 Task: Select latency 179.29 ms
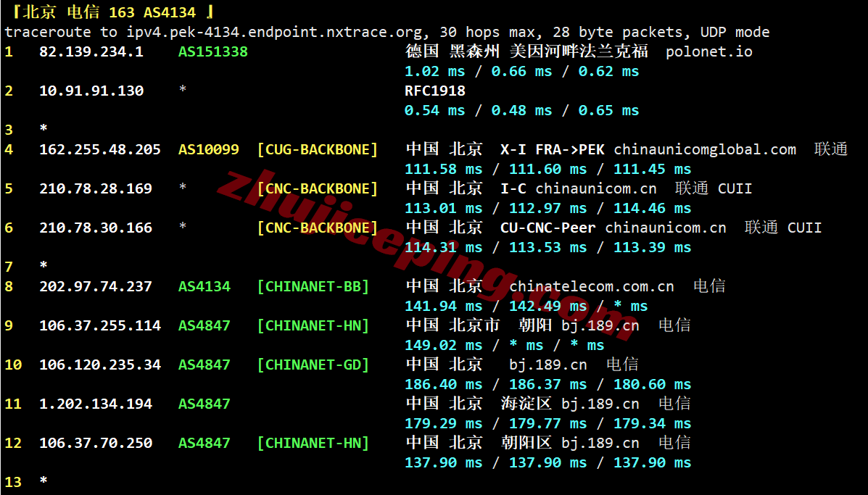[444, 424]
